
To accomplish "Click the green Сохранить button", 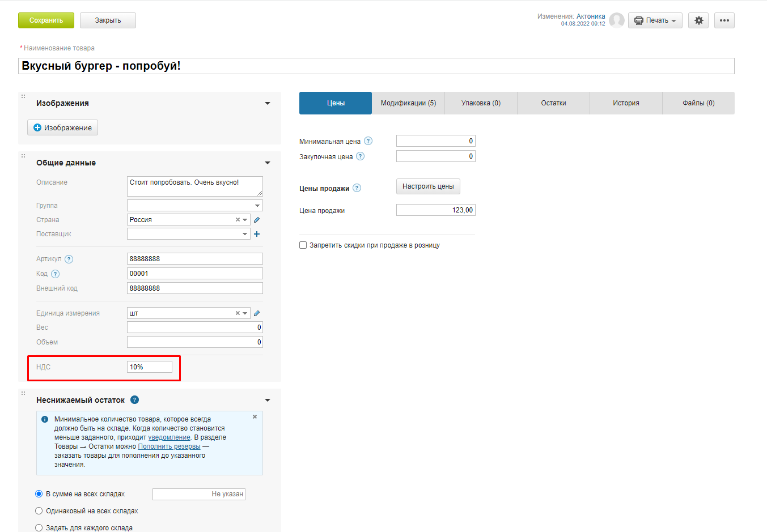I will coord(46,20).
